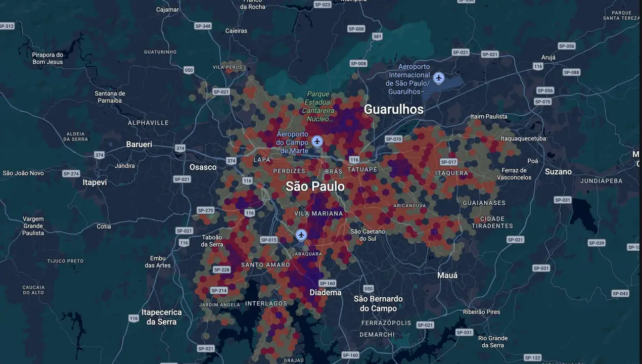Click the Osasco label
Image resolution: width=642 pixels, height=364 pixels.
click(203, 167)
